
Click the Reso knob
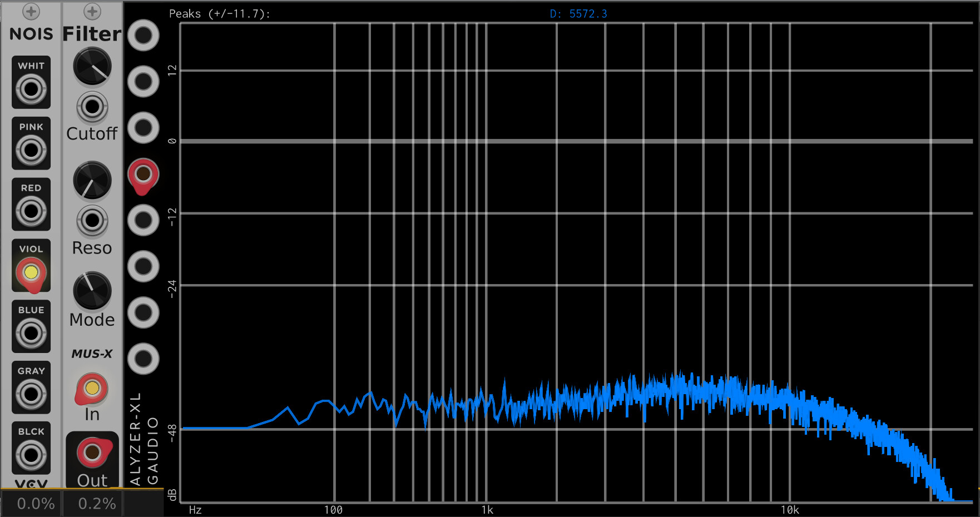click(x=92, y=181)
